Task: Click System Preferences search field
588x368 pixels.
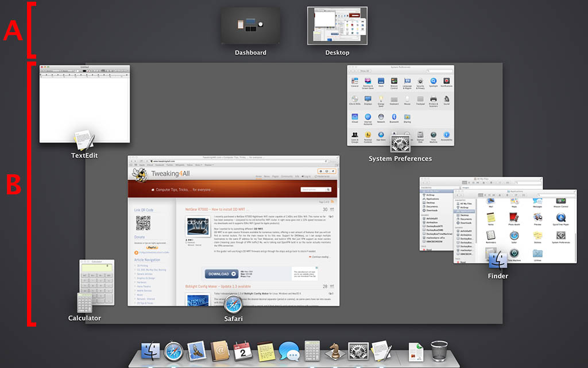Action: pos(439,71)
